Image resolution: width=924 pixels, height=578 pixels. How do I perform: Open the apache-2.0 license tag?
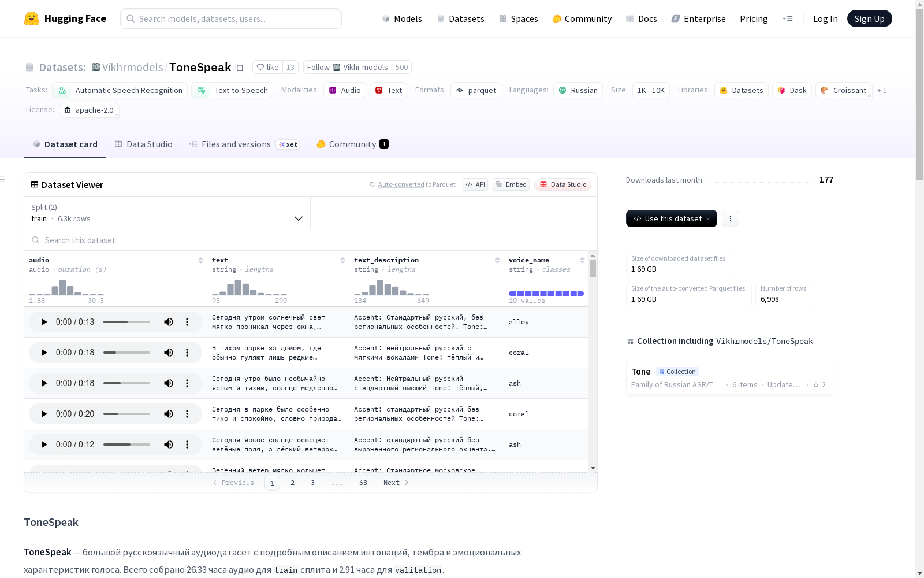pyautogui.click(x=89, y=110)
